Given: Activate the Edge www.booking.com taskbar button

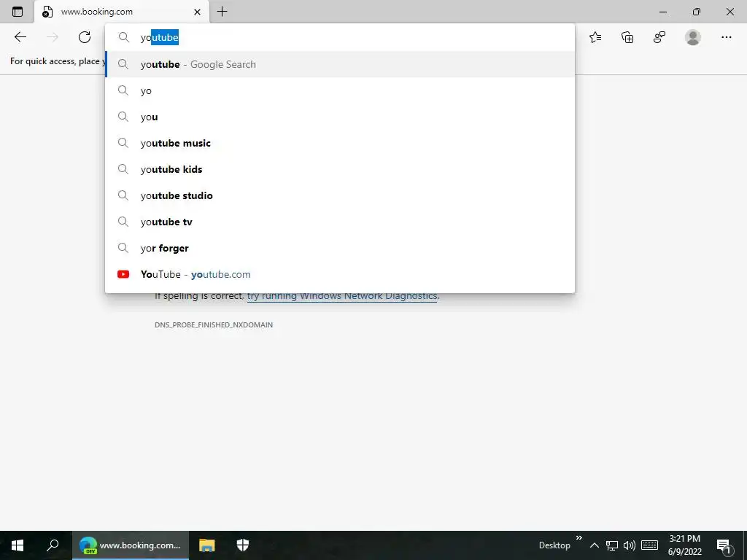Looking at the screenshot, I should (131, 545).
